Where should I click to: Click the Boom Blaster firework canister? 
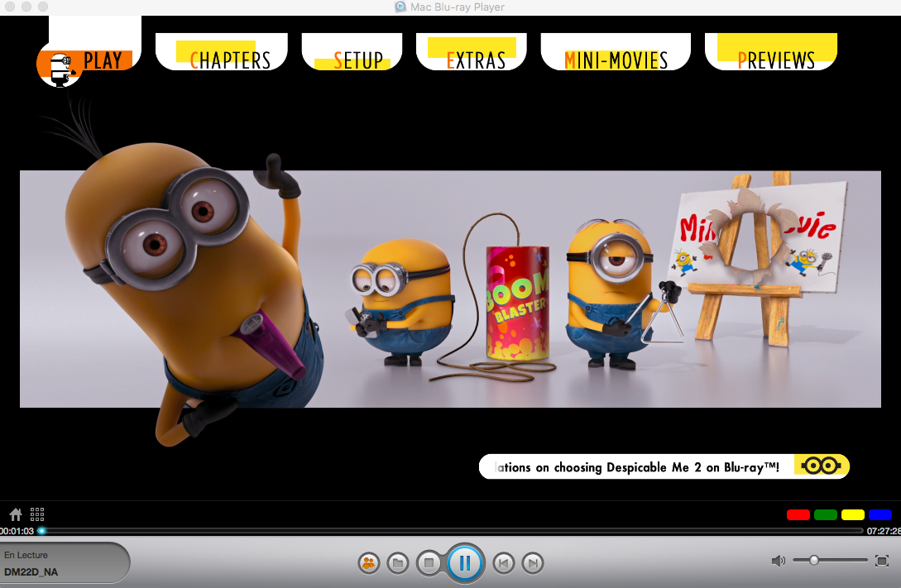click(517, 303)
